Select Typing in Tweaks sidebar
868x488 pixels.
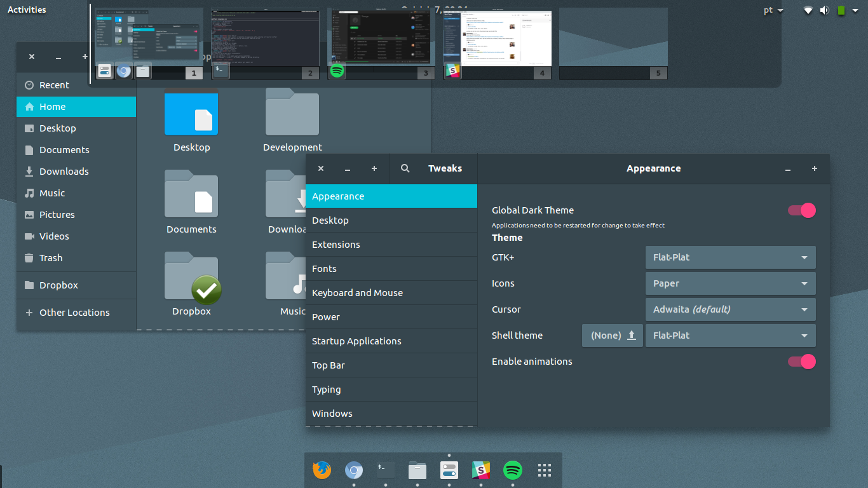(x=391, y=390)
